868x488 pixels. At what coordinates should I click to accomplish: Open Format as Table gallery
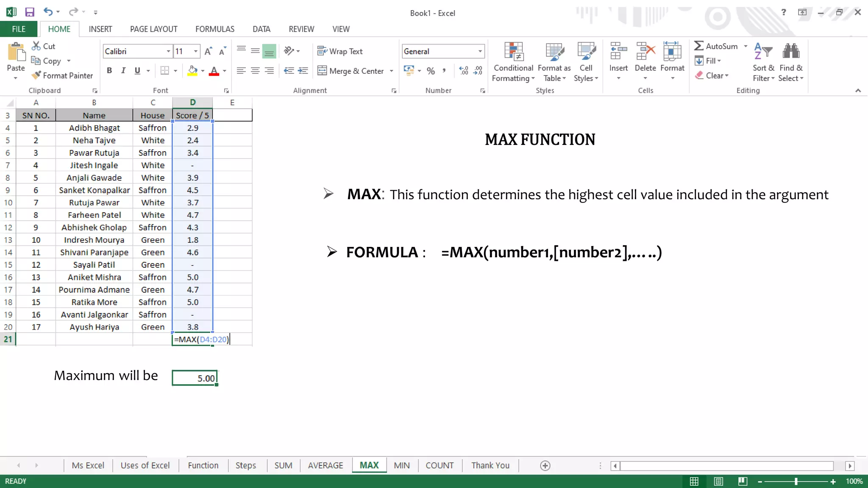[x=554, y=62]
